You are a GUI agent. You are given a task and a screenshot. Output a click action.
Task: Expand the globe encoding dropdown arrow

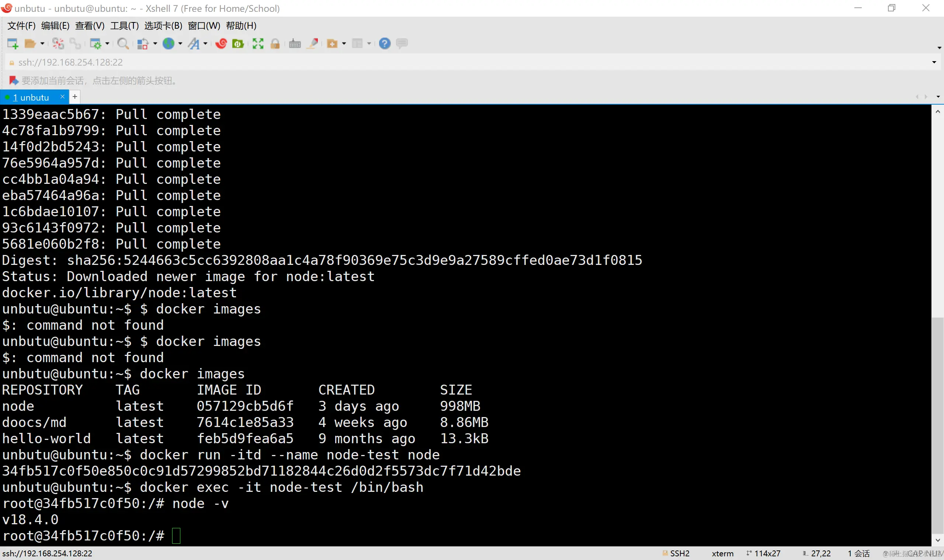pos(180,44)
